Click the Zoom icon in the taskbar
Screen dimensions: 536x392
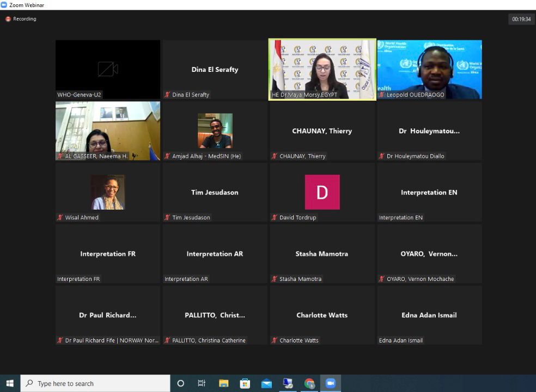(330, 383)
